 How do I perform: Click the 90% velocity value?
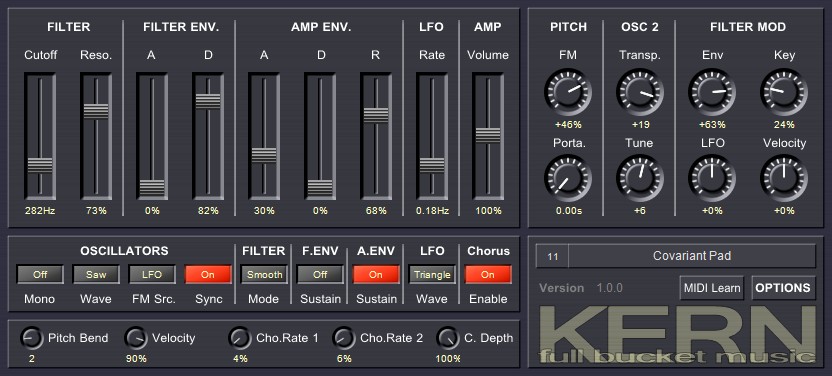(136, 358)
